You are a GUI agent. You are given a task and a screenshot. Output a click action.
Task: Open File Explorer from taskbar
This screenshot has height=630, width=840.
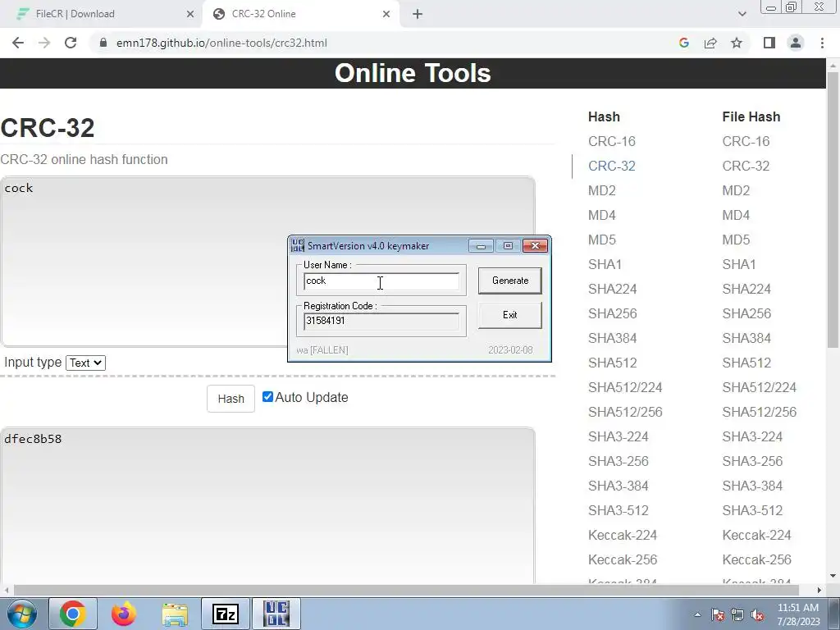175,614
